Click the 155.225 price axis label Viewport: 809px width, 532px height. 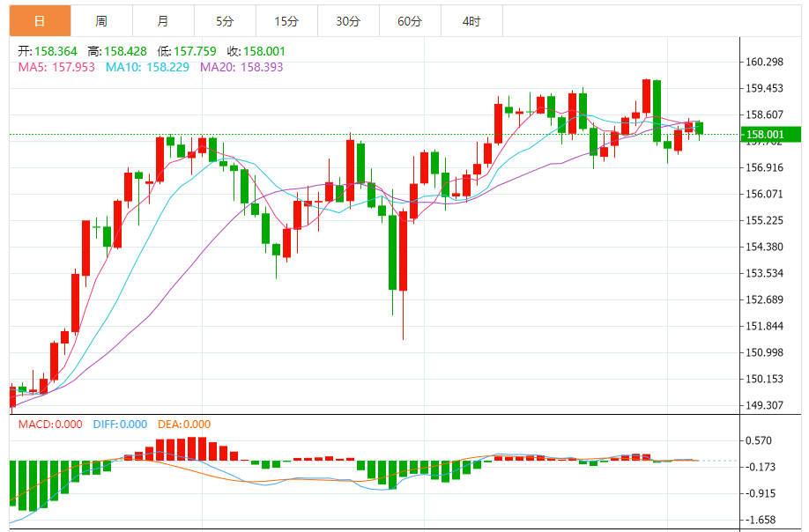[765, 220]
